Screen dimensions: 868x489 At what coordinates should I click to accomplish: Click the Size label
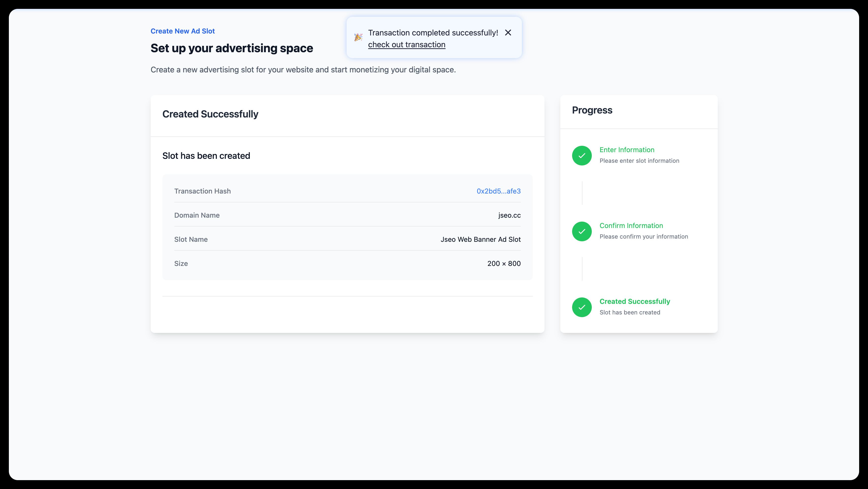[x=181, y=263]
